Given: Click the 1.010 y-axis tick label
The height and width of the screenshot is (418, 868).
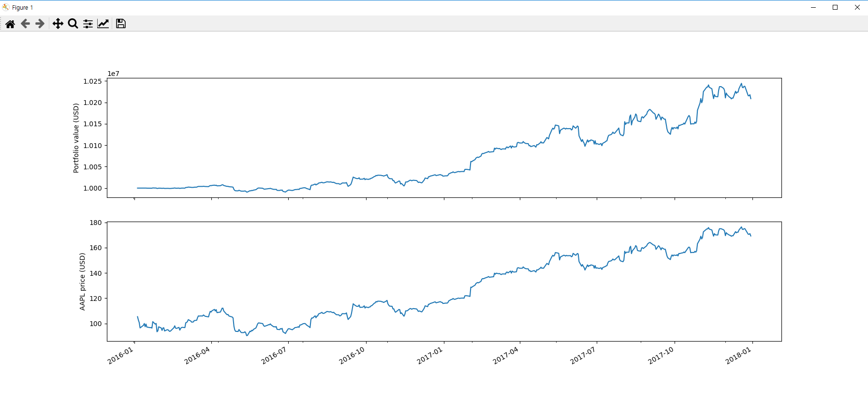Looking at the screenshot, I should point(92,146).
